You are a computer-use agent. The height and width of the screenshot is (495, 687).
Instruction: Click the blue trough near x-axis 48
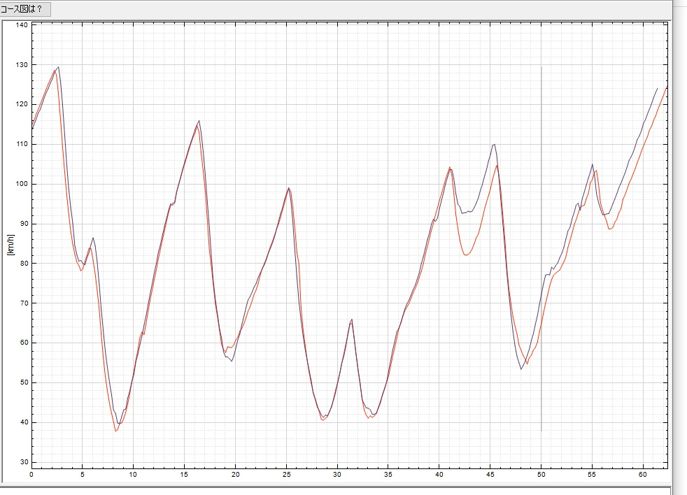tap(521, 369)
